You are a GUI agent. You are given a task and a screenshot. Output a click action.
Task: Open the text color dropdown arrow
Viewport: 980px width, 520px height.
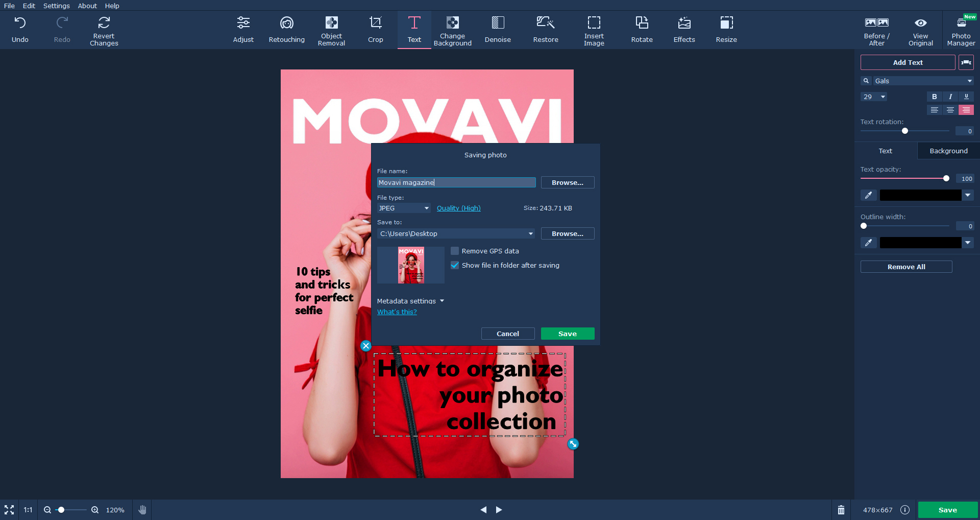(x=968, y=195)
